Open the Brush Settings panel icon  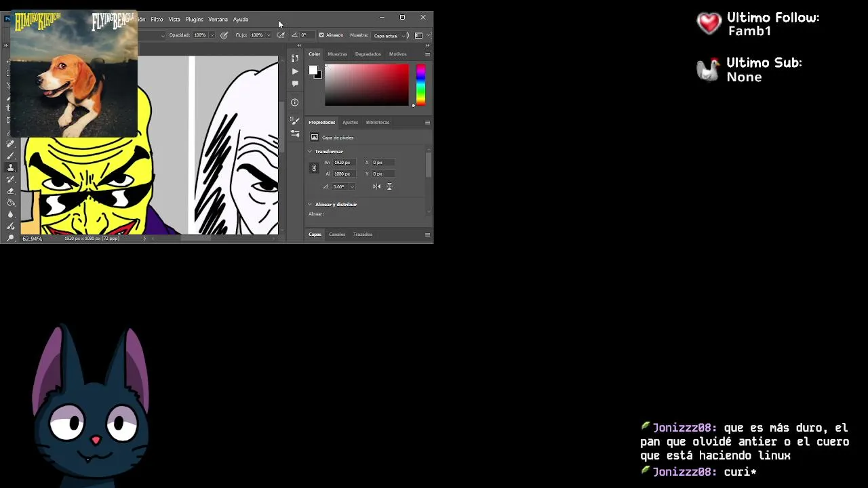(294, 134)
